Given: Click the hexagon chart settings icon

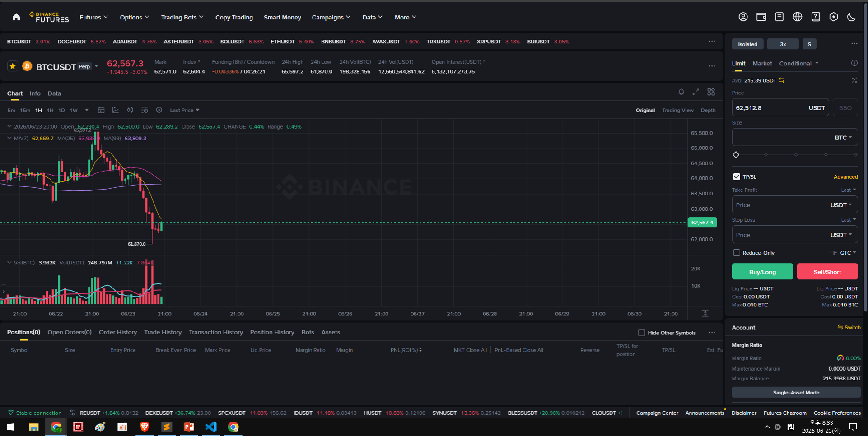Looking at the screenshot, I should pyautogui.click(x=159, y=110).
